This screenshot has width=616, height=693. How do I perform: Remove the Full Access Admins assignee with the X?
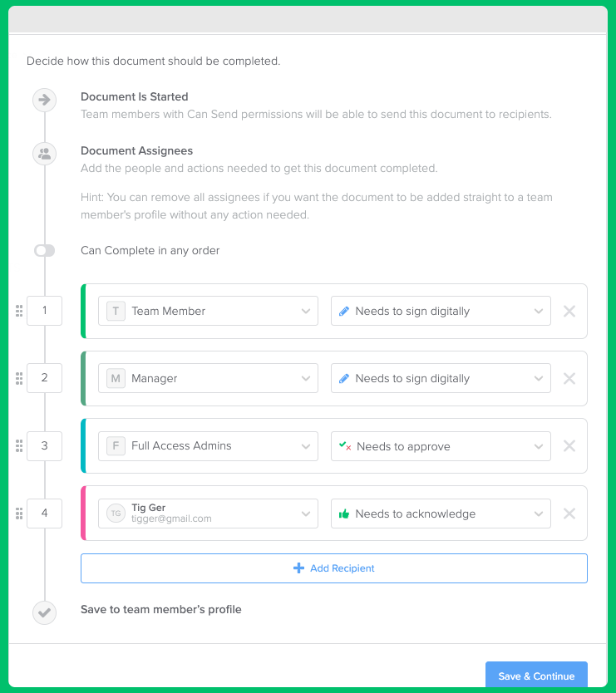click(x=569, y=445)
